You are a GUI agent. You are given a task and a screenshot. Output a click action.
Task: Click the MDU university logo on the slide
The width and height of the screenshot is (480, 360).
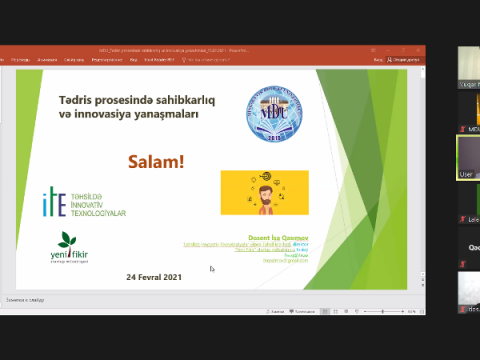click(274, 113)
